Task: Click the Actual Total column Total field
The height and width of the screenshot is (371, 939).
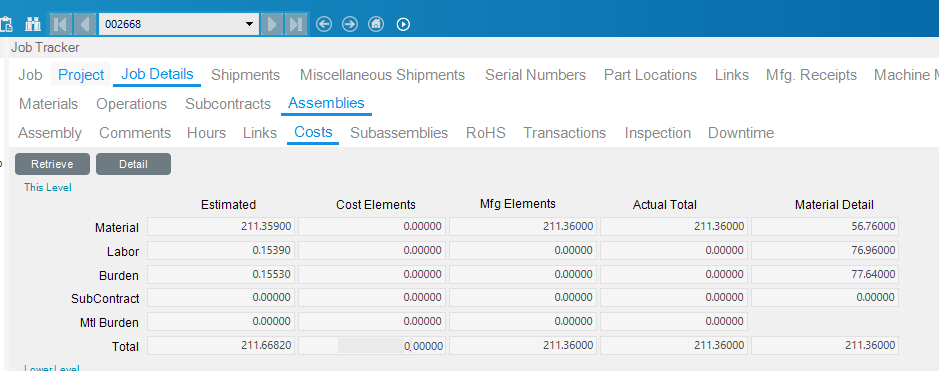Action: coord(674,345)
